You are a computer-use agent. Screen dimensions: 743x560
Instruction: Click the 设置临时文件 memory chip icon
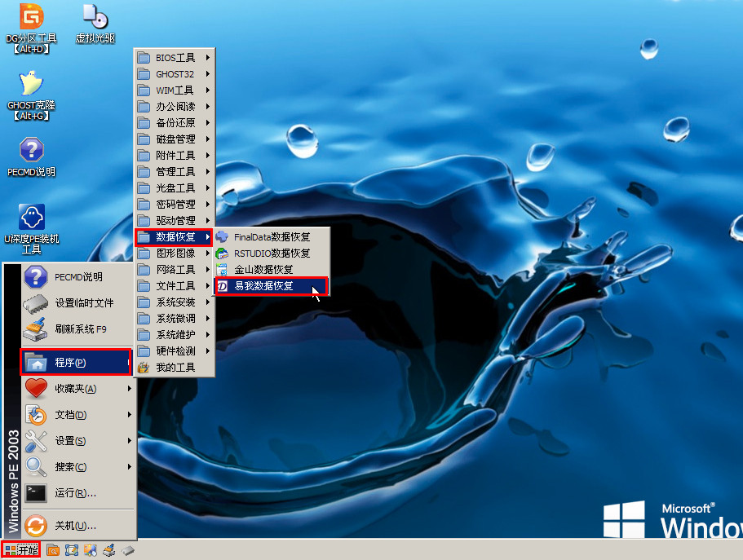click(x=36, y=303)
